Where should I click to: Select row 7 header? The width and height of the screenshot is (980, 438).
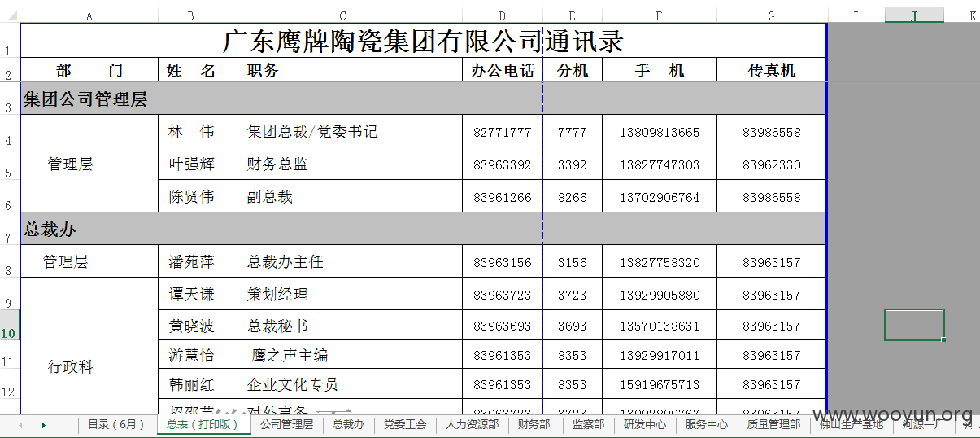(x=10, y=229)
